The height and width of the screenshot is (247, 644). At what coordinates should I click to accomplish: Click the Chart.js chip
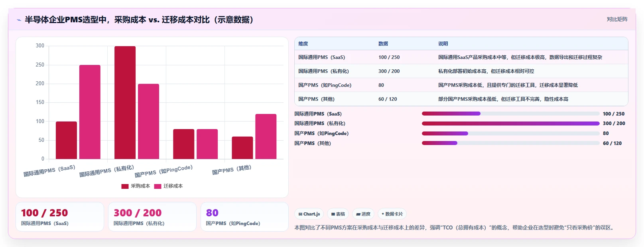point(309,214)
